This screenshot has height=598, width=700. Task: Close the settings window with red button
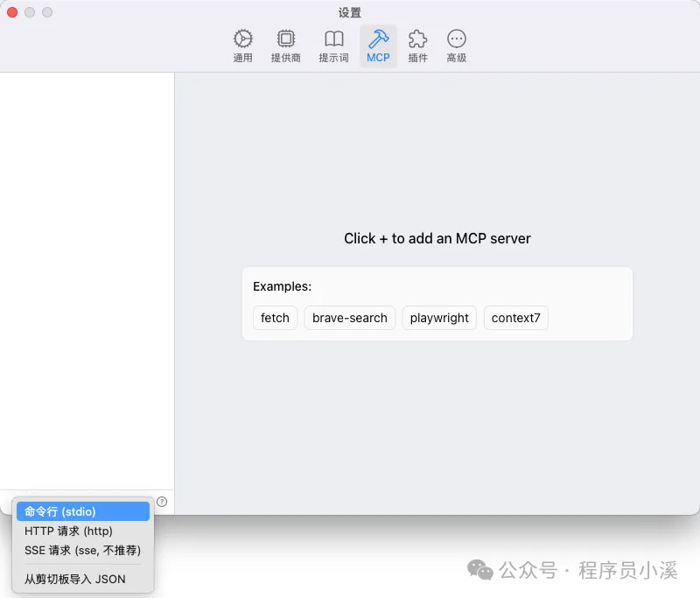click(12, 12)
